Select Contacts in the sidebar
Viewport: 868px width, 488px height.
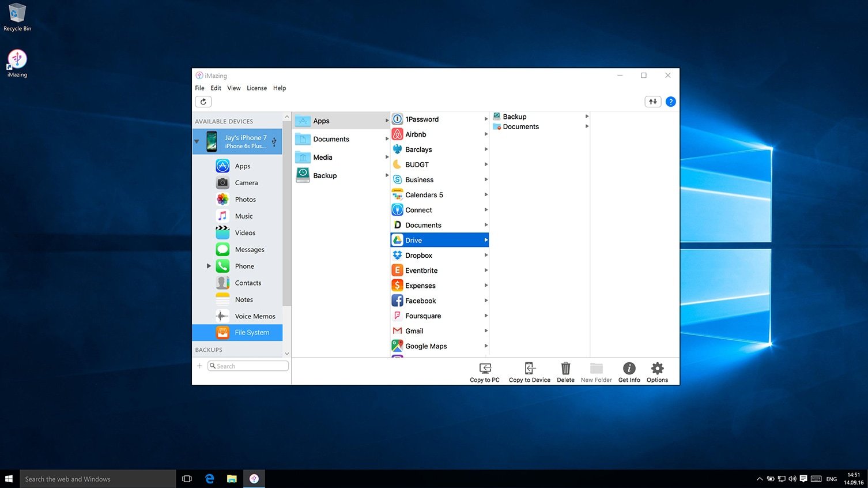coord(237,283)
